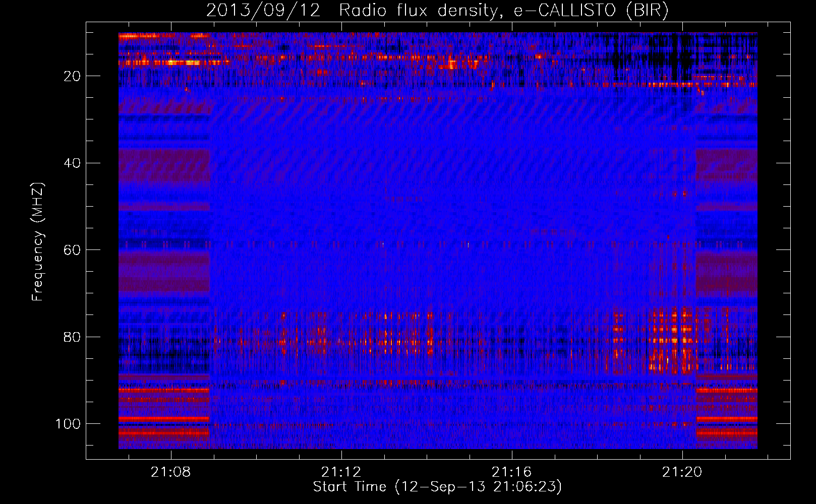Image resolution: width=816 pixels, height=504 pixels.
Task: Click the 100 frequency tick label
Action: [68, 424]
